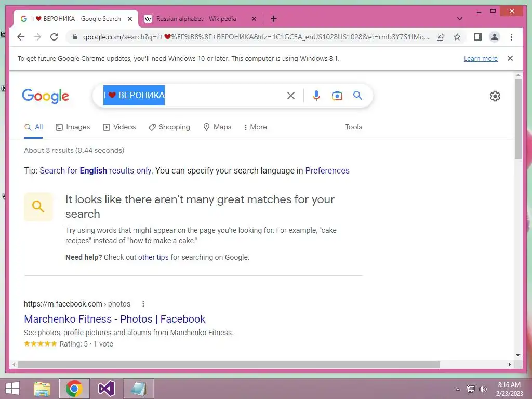This screenshot has height=399, width=532.
Task: Dismiss the Chrome update notification bar
Action: [x=510, y=58]
